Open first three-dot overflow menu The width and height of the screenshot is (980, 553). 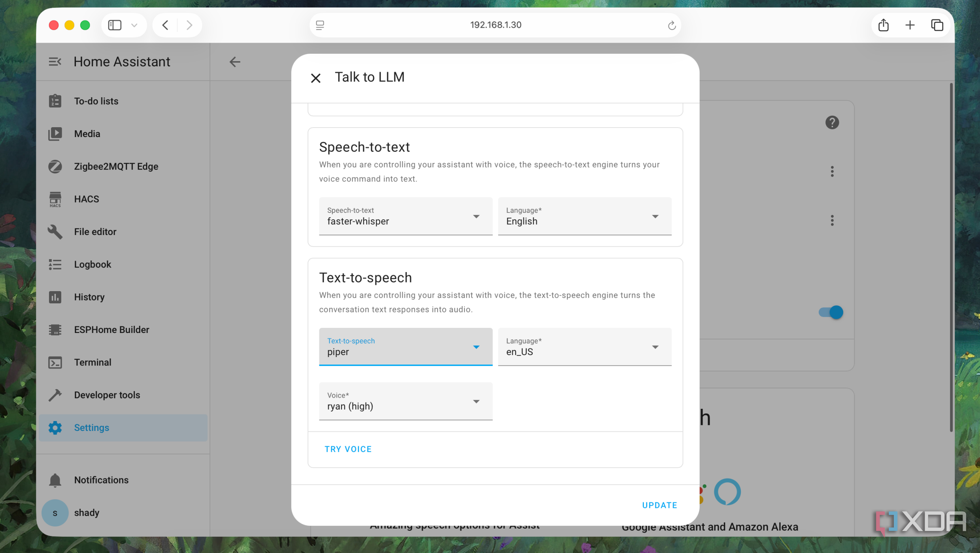(x=832, y=171)
